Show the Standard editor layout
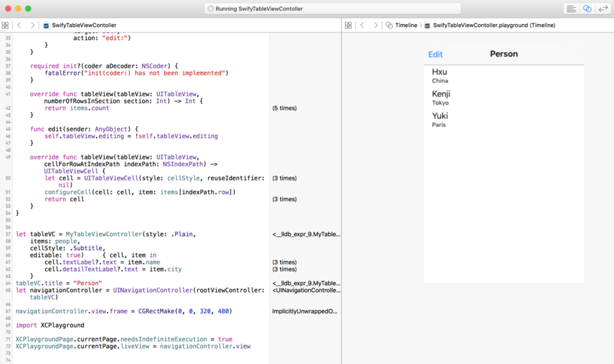614x364 pixels. point(571,8)
